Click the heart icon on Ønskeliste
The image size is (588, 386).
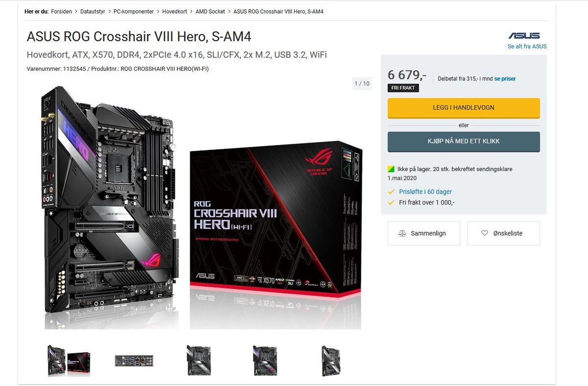(x=485, y=233)
